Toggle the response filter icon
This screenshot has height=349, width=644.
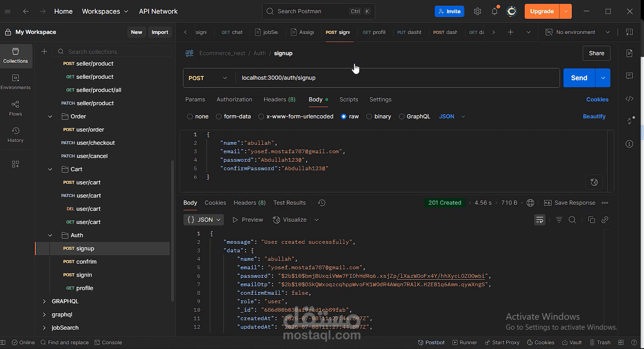(x=559, y=220)
